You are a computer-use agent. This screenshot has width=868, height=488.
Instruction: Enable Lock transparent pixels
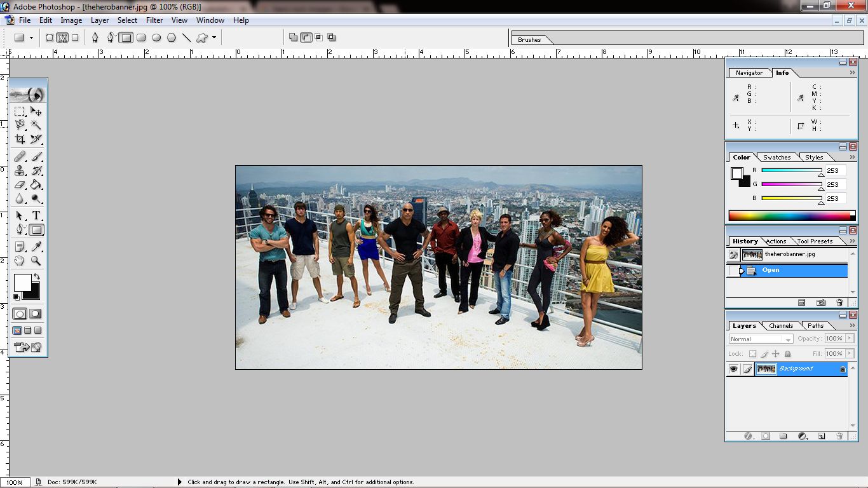752,353
